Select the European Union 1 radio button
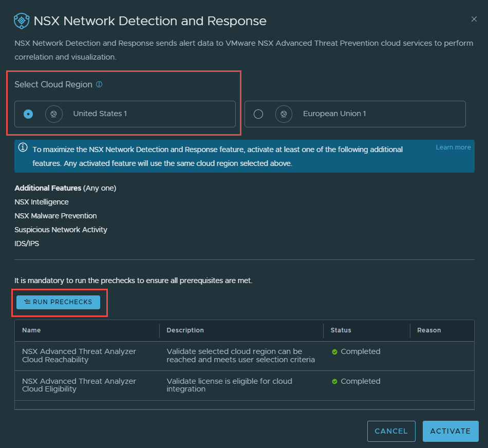This screenshot has height=448, width=488. tap(258, 114)
